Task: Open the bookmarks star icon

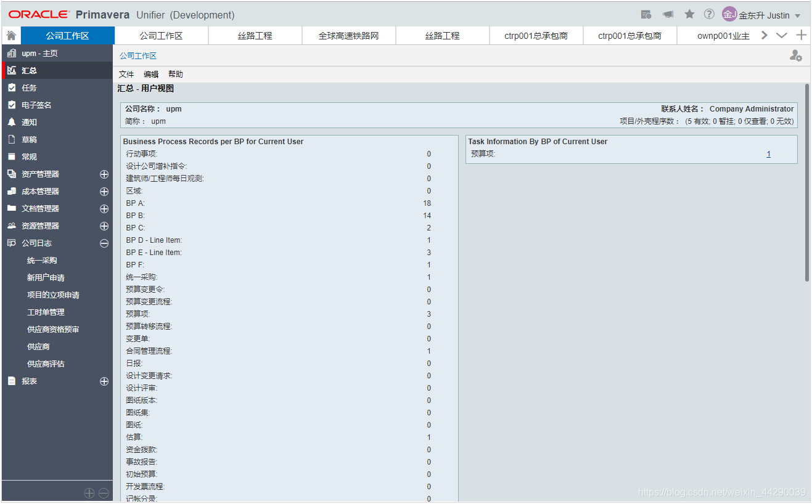Action: click(x=689, y=14)
